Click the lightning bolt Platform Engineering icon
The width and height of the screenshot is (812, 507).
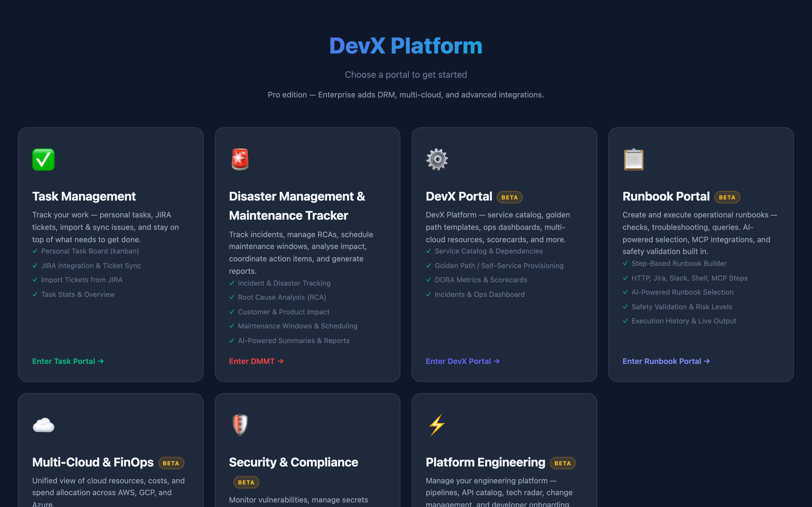[x=436, y=425]
